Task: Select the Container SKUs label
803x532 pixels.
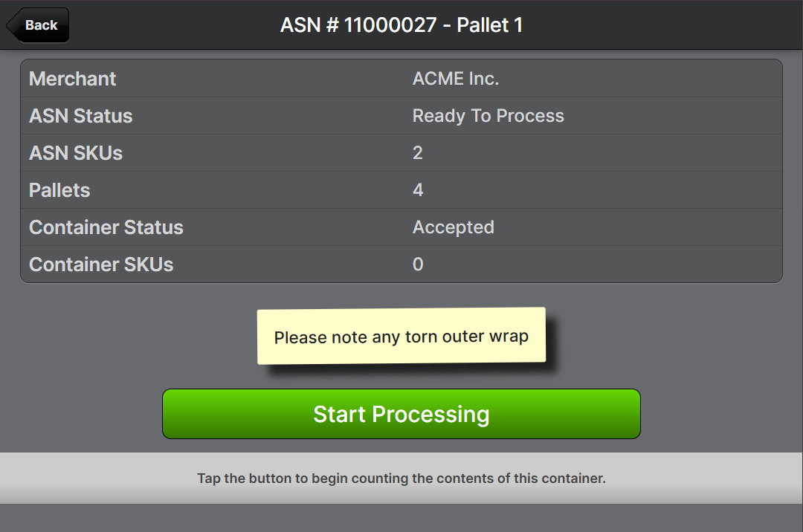Action: point(101,265)
